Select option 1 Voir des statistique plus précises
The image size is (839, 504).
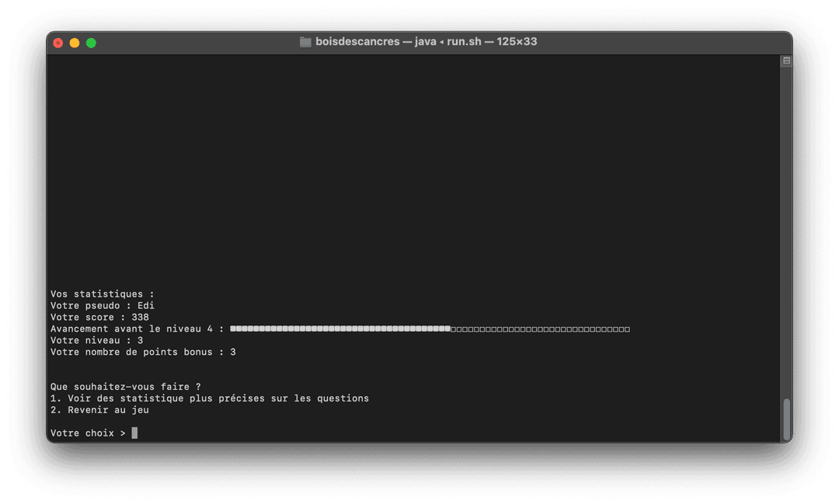[209, 398]
